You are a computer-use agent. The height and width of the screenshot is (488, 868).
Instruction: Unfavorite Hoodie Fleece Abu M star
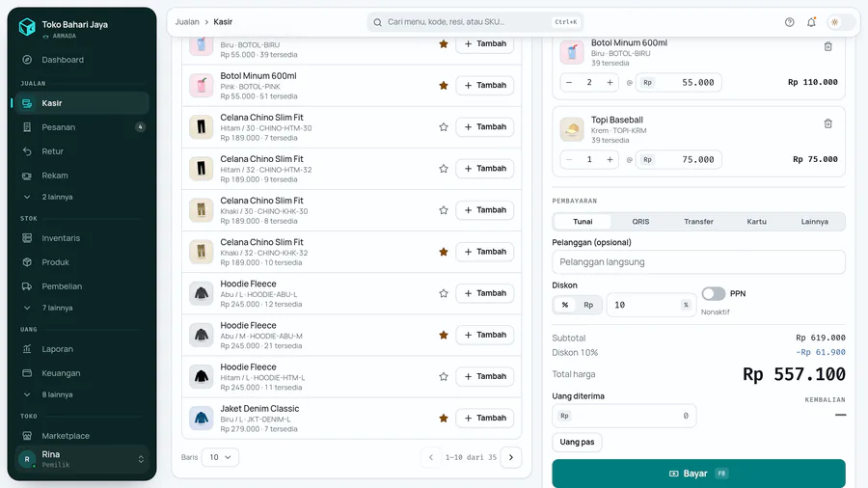(x=444, y=335)
